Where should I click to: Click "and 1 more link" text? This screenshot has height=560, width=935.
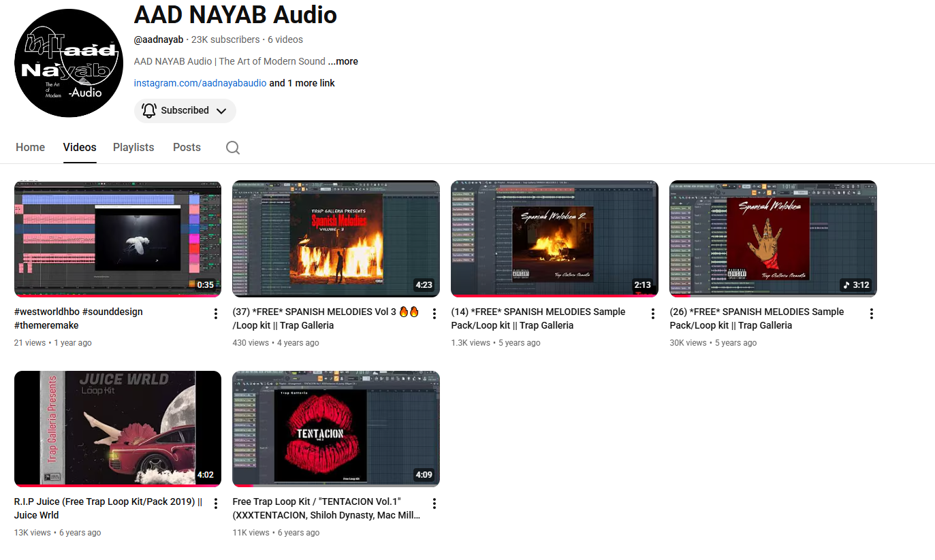[x=302, y=83]
